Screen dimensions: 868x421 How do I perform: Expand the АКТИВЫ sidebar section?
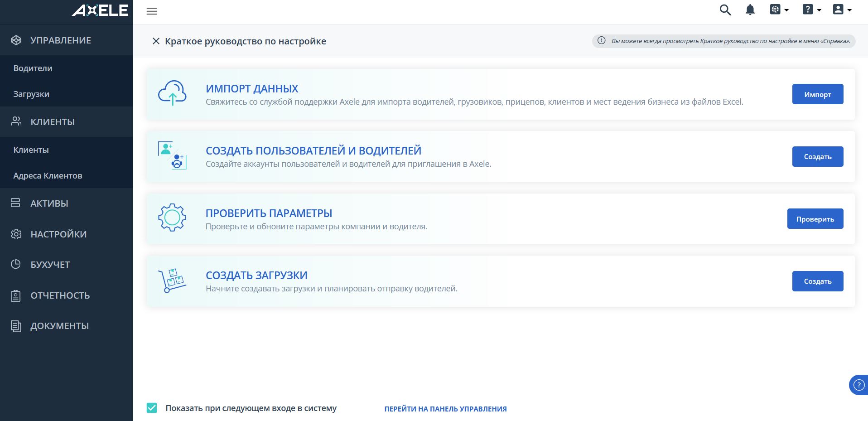pyautogui.click(x=67, y=203)
